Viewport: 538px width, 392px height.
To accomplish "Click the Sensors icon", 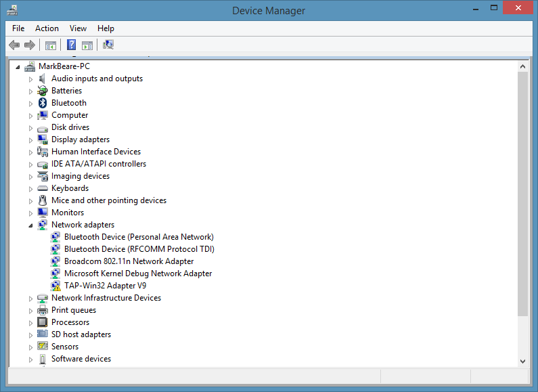I will [43, 346].
